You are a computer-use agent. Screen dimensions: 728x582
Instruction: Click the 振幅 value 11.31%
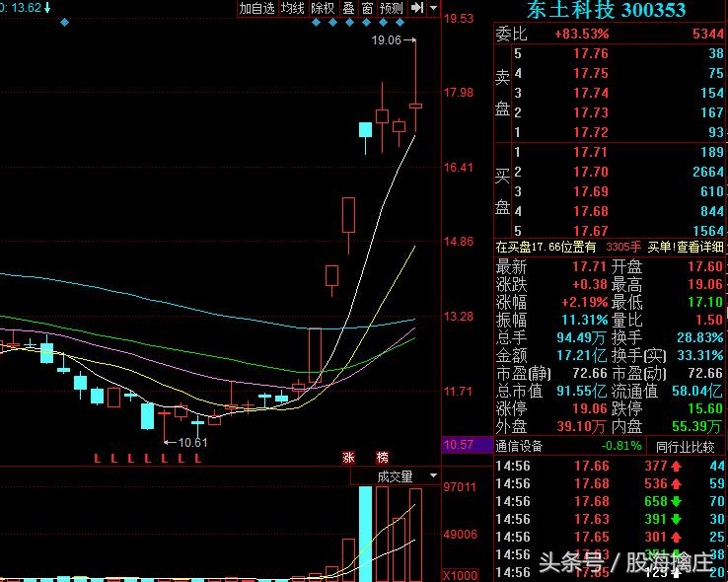point(585,320)
